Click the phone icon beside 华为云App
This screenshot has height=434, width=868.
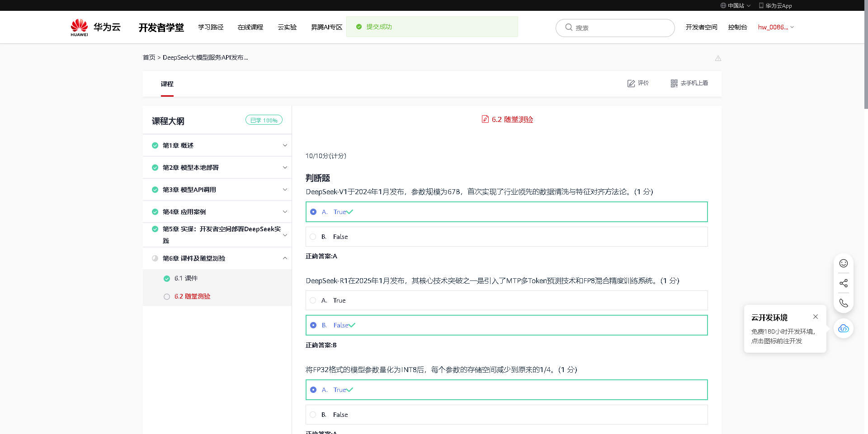761,5
